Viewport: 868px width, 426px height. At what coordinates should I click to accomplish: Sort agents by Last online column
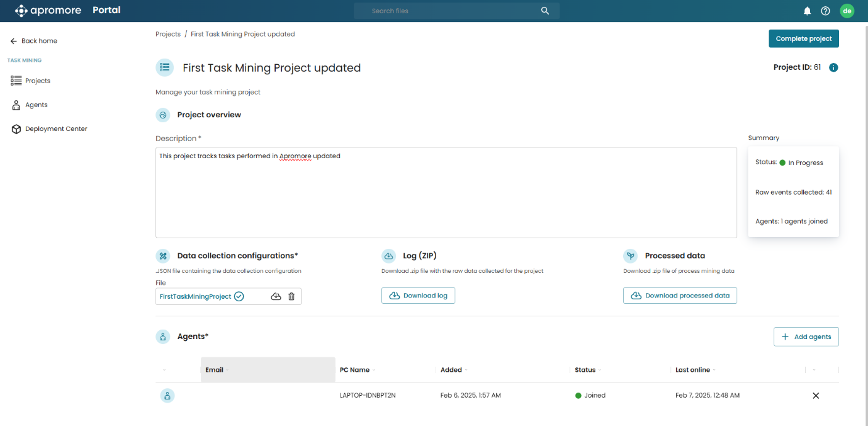tap(692, 370)
